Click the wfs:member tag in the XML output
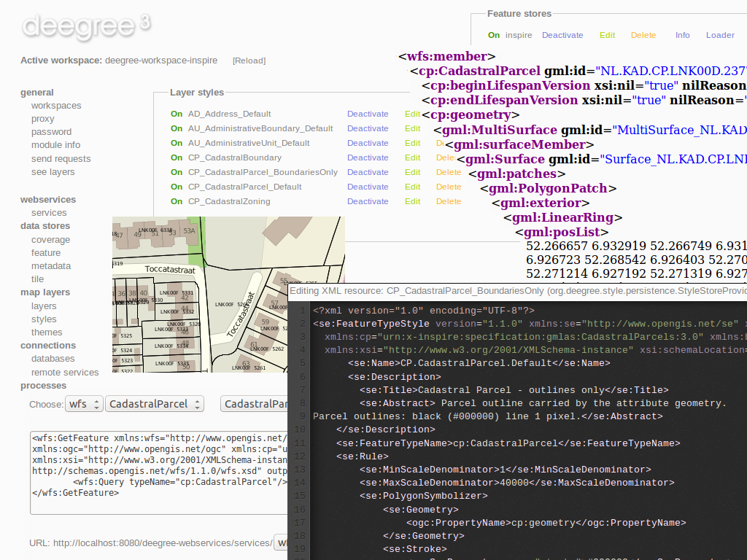 [447, 56]
